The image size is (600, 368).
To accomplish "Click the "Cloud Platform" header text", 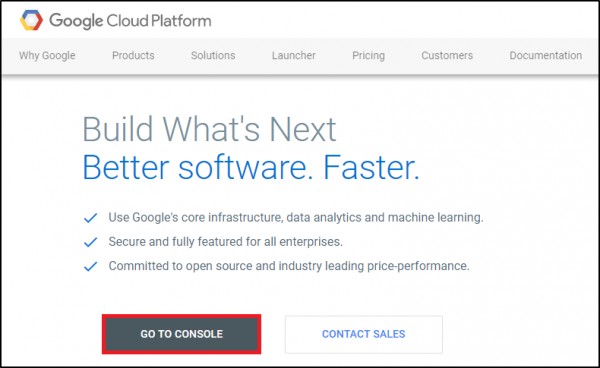I will [x=159, y=21].
